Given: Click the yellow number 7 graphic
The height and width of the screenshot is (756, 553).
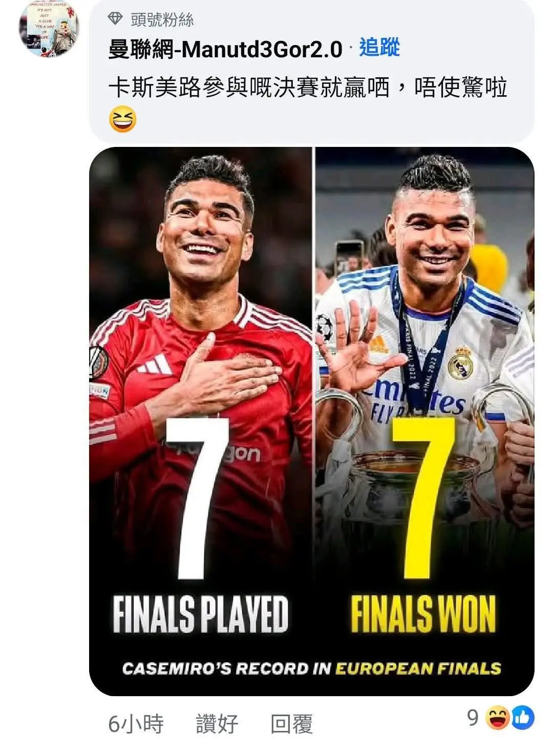Looking at the screenshot, I should [x=423, y=498].
